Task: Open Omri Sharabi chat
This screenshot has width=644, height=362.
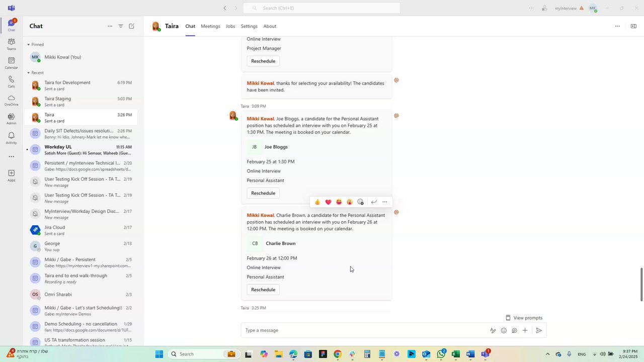Action: [80, 294]
